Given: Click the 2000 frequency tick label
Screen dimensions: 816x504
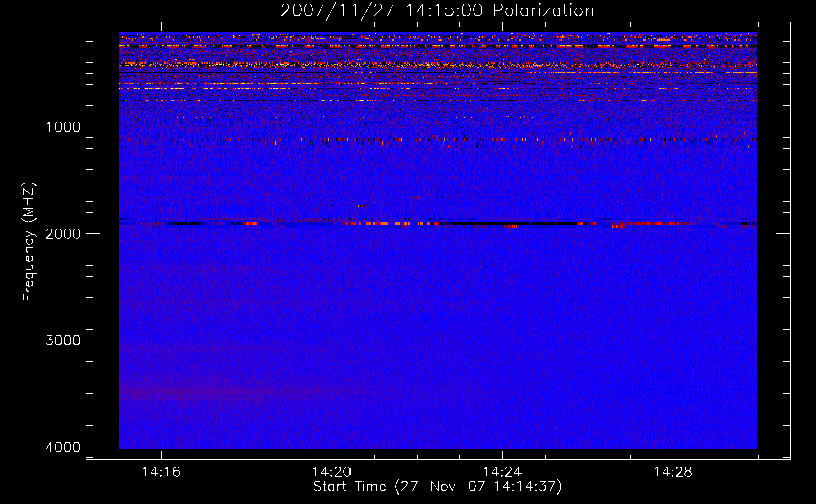Looking at the screenshot, I should (63, 234).
